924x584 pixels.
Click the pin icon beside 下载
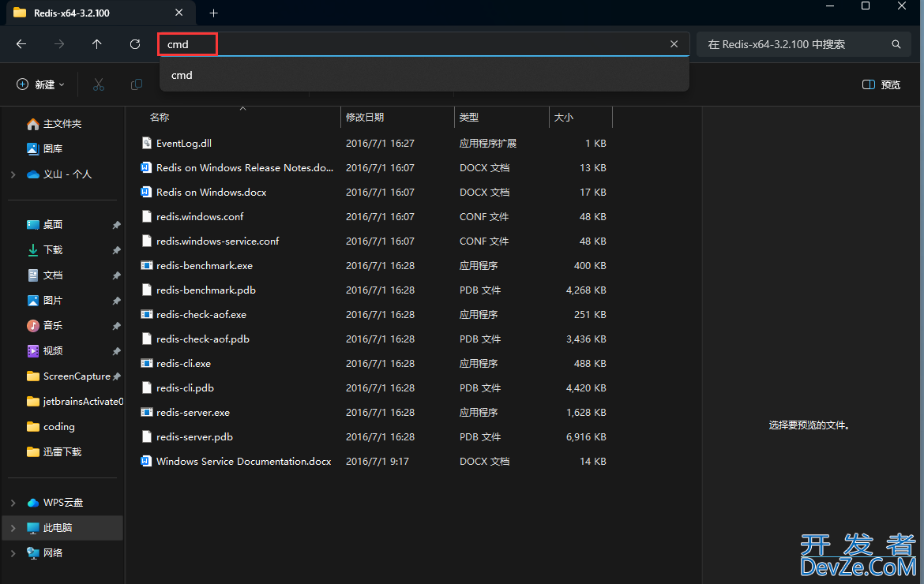click(117, 250)
